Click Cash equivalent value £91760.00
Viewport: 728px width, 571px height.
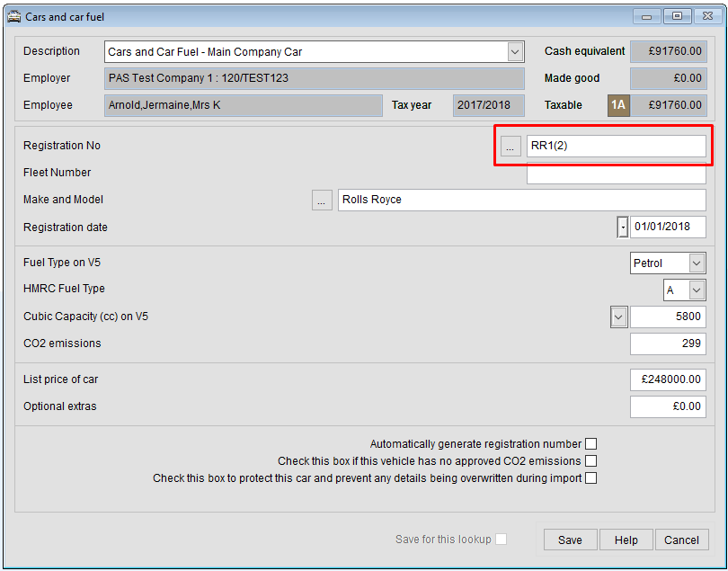coord(669,51)
